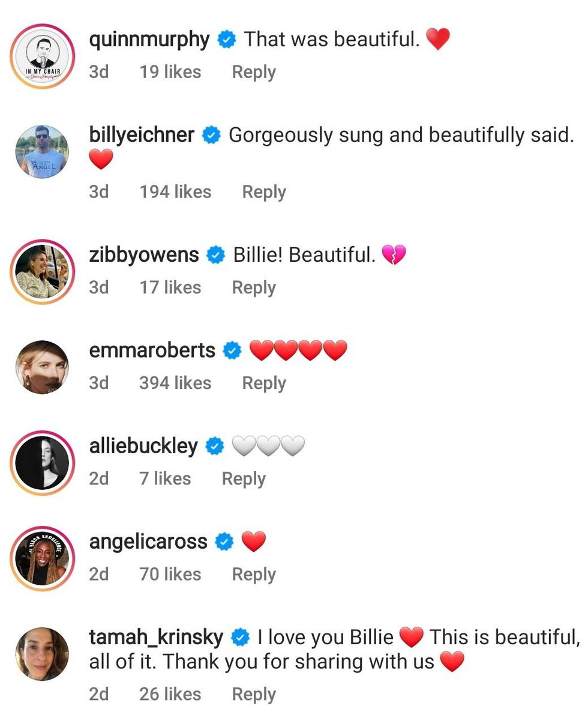588x712 pixels.
Task: Open the alliebuckley username link
Action: pos(143,446)
